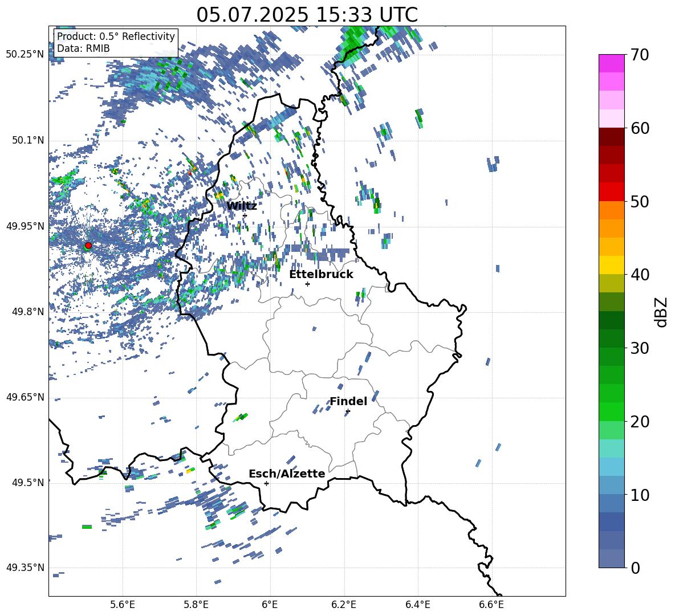Click the 6°E longitude label
The image size is (675, 616).
point(270,605)
